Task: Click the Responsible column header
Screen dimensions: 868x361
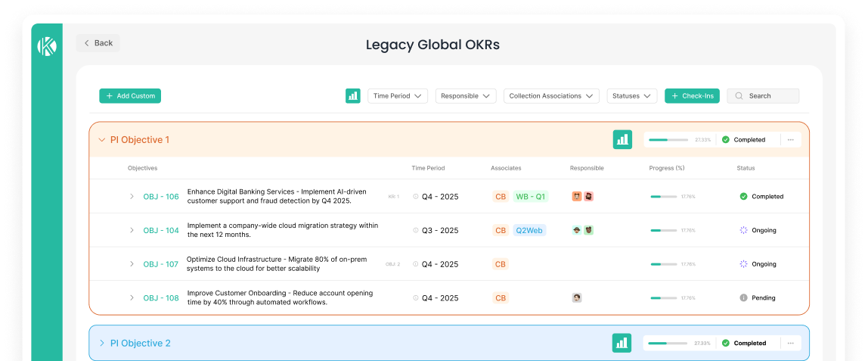Action: coord(587,168)
